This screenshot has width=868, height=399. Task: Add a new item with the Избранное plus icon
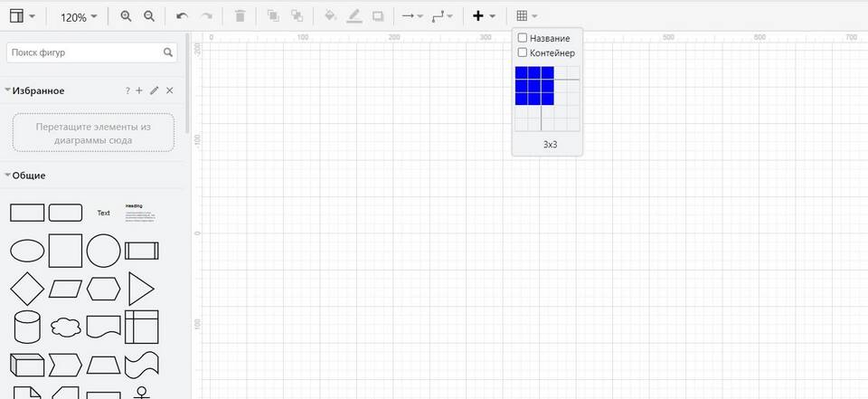(139, 90)
